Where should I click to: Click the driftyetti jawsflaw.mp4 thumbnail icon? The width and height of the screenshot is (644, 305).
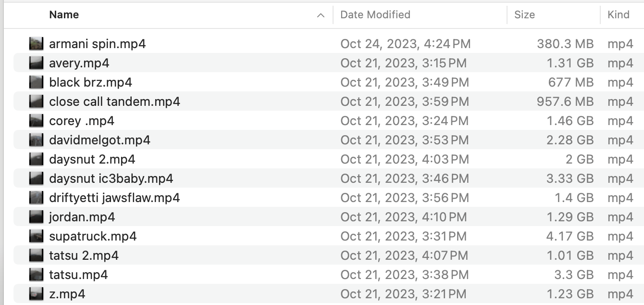coord(36,198)
